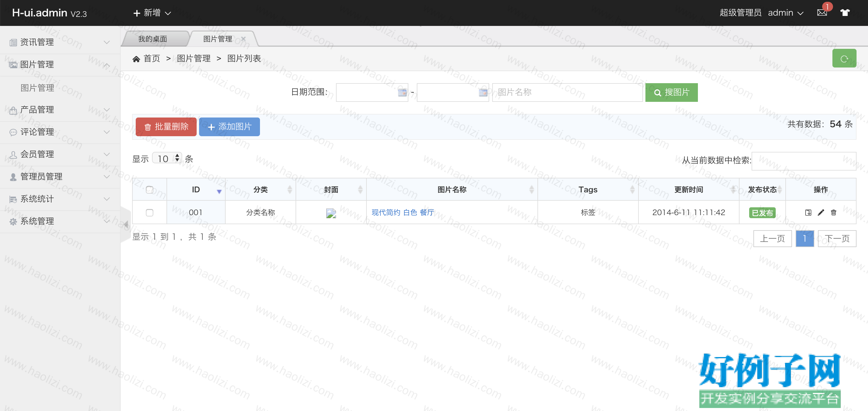Sort the table by 封面 column

(x=331, y=190)
